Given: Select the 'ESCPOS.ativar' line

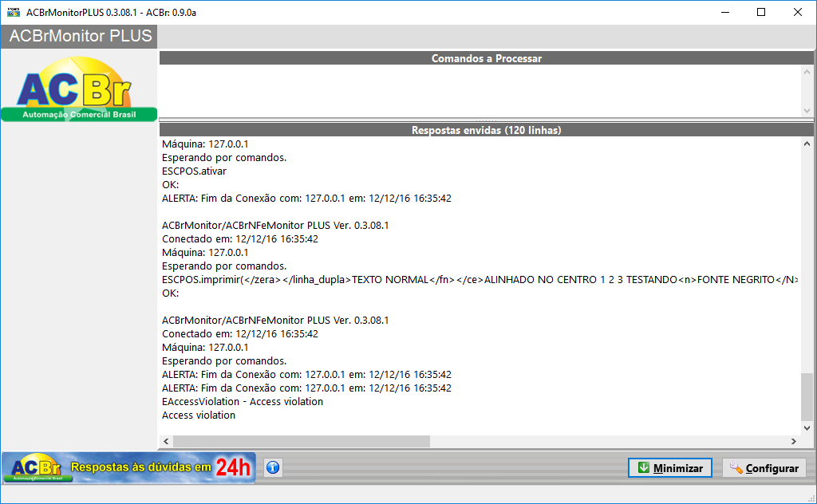Looking at the screenshot, I should click(x=195, y=171).
